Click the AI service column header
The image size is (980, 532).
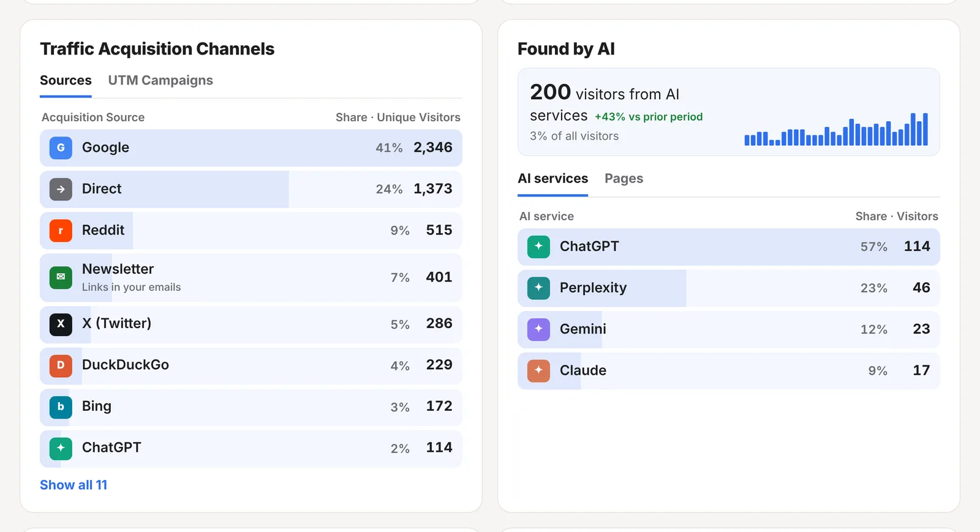coord(546,216)
